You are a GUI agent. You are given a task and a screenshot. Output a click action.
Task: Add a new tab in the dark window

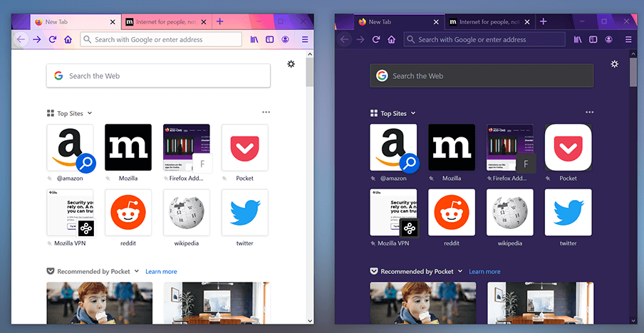544,22
